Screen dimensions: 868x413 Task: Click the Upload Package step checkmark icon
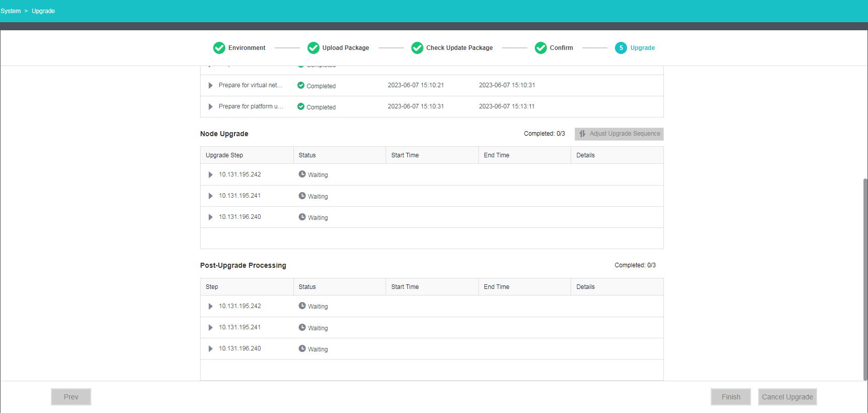tap(314, 48)
